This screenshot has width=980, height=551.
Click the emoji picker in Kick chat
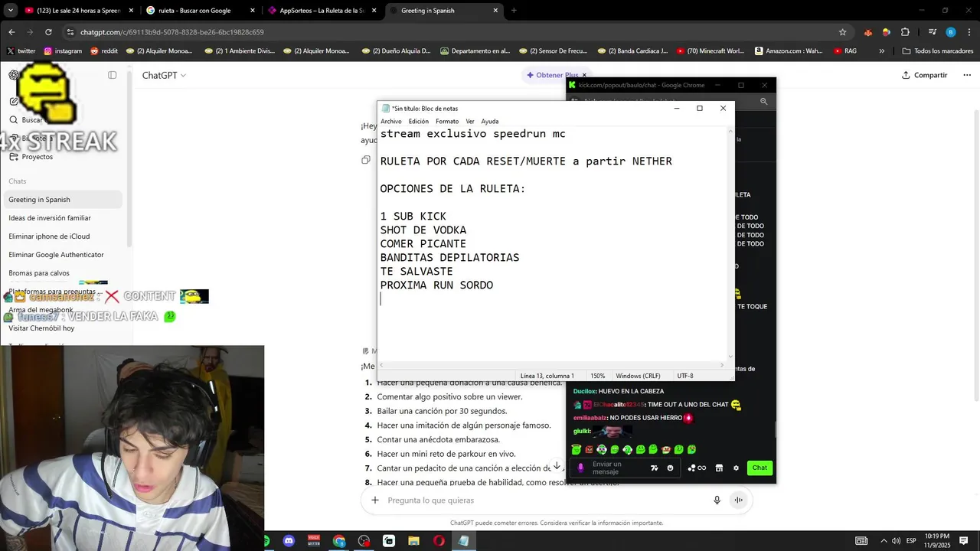tap(671, 468)
